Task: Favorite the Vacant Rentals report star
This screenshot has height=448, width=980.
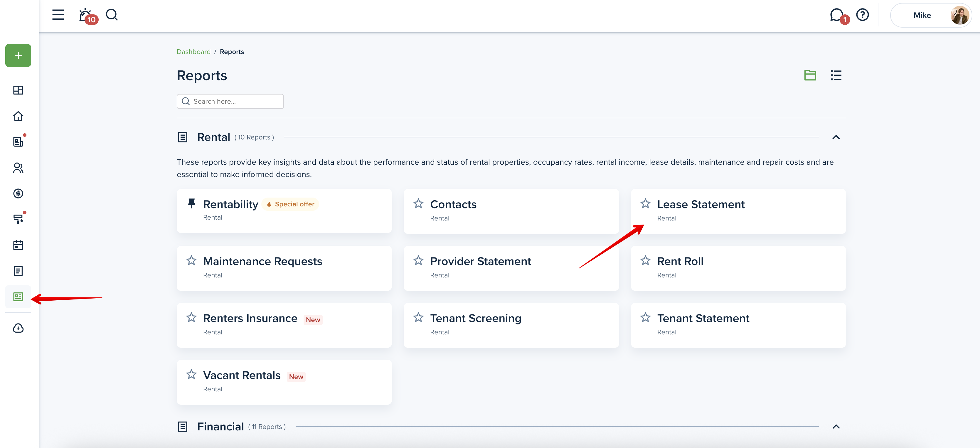Action: pos(191,375)
